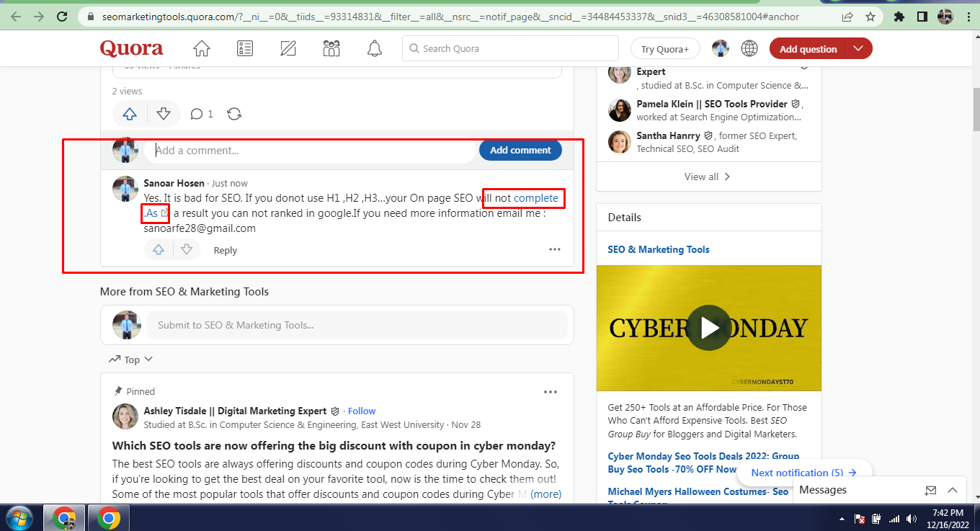Downvote the answer
Image resolution: width=980 pixels, height=531 pixels.
click(164, 113)
